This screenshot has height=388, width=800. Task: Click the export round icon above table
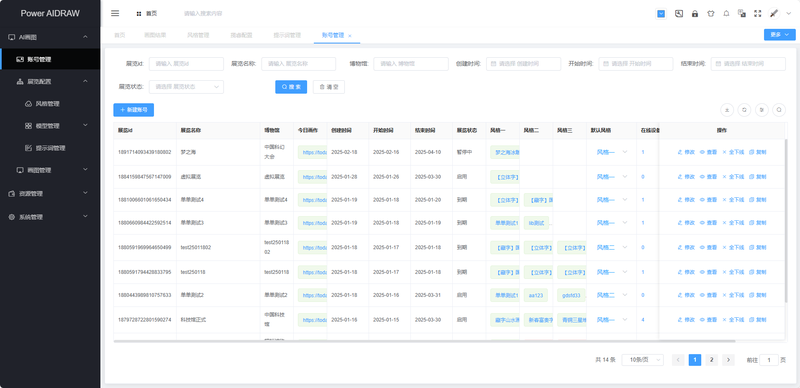pyautogui.click(x=727, y=110)
